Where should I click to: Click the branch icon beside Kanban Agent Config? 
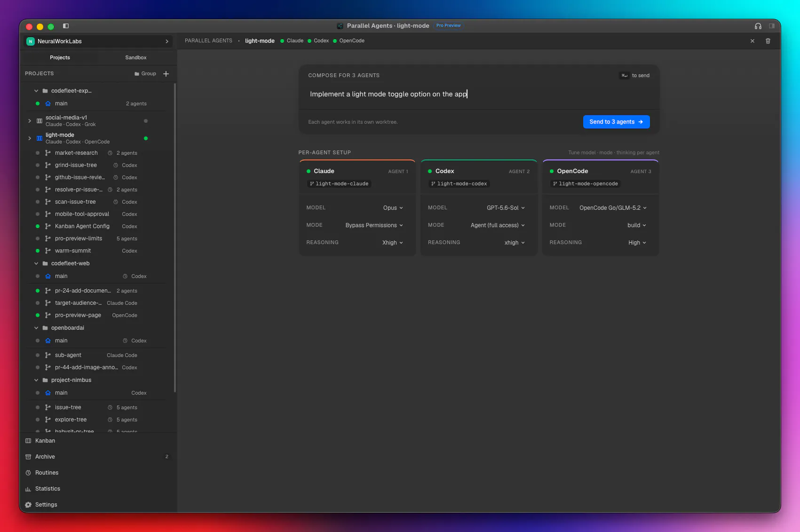click(x=48, y=226)
